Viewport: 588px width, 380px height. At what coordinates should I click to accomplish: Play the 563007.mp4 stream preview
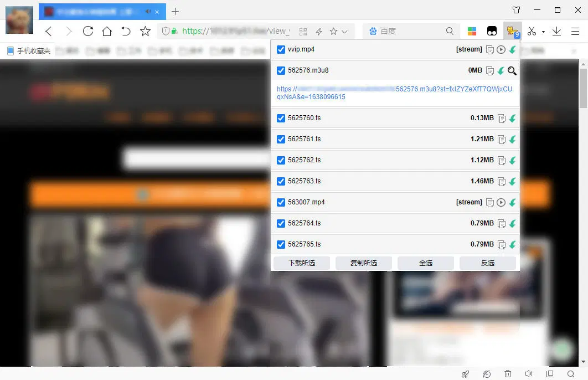501,203
